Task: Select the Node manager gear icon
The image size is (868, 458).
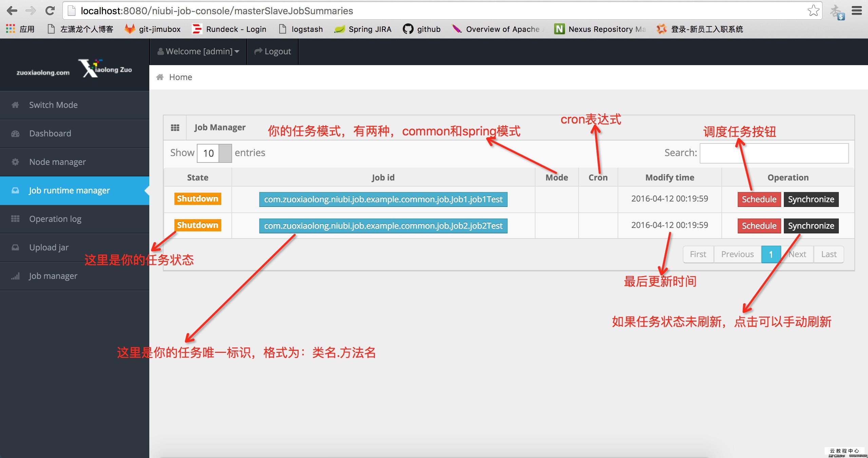Action: [x=15, y=162]
